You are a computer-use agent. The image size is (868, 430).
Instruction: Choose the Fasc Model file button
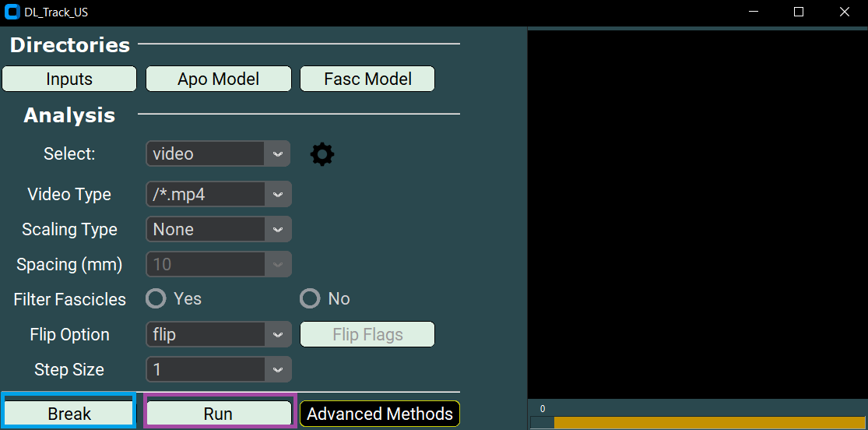click(367, 79)
